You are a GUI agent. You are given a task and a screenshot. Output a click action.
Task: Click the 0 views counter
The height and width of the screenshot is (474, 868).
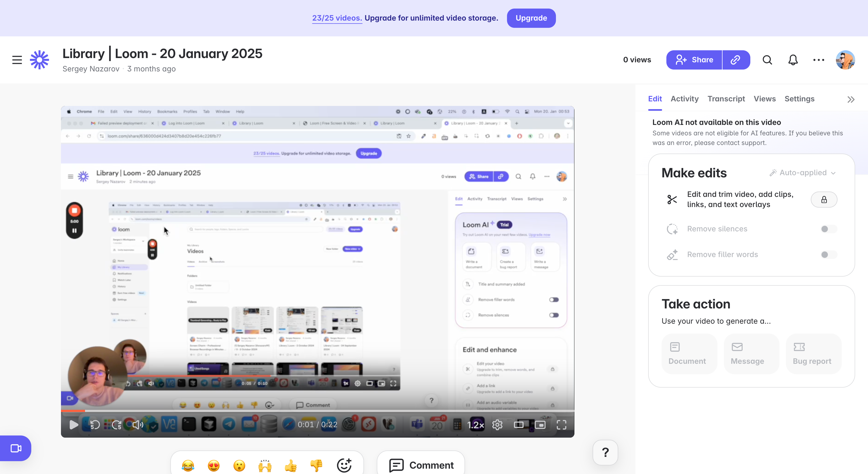pos(637,60)
